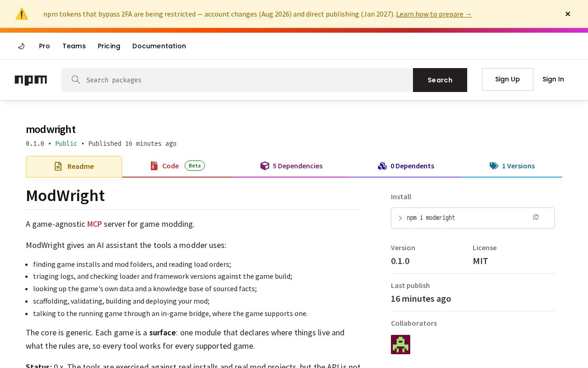Focus the Search packages input field
Image resolution: width=588 pixels, height=368 pixels.
click(237, 80)
